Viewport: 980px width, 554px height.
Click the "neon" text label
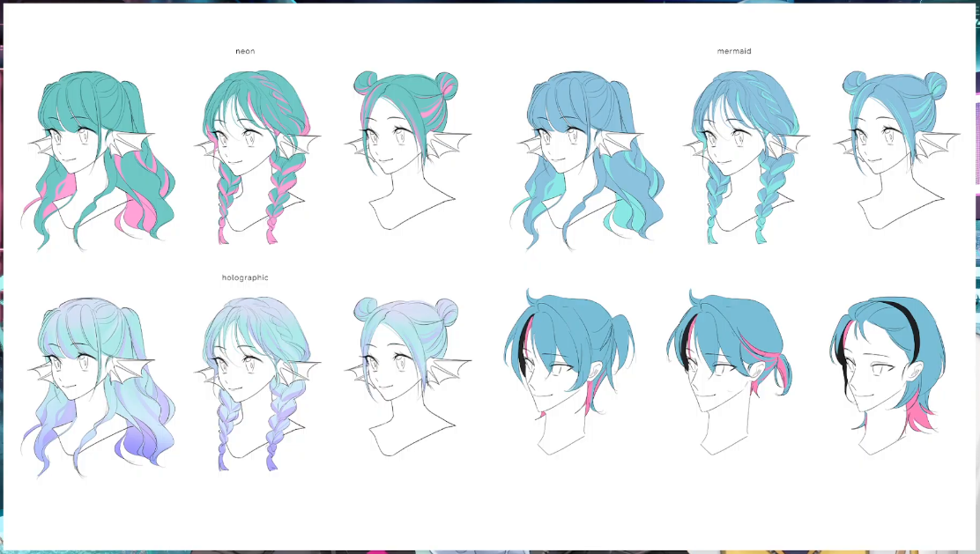[x=245, y=51]
